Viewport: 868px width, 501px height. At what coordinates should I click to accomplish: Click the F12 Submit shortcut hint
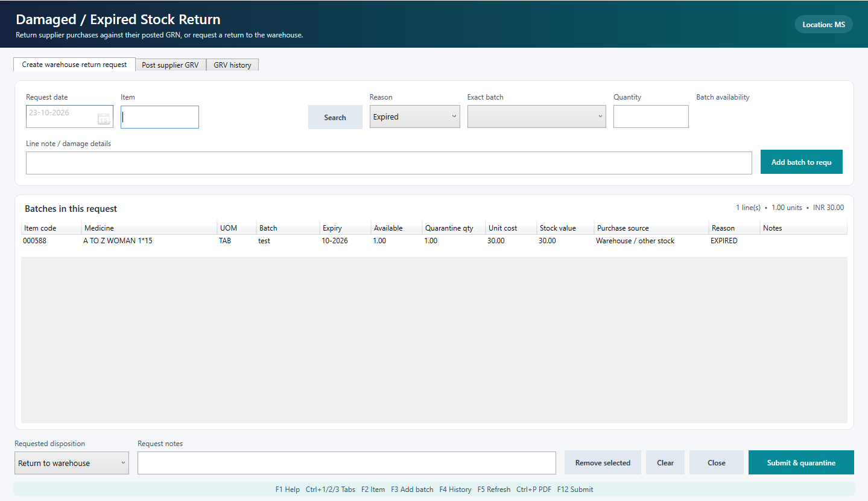click(575, 490)
